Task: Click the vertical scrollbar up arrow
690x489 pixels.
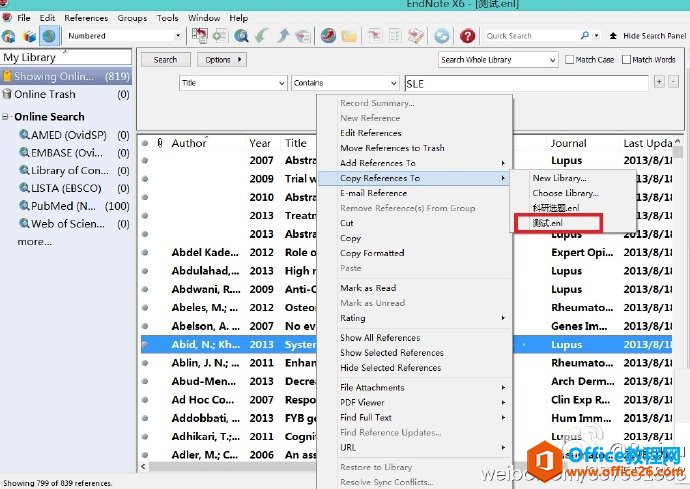Action: pyautogui.click(x=678, y=141)
